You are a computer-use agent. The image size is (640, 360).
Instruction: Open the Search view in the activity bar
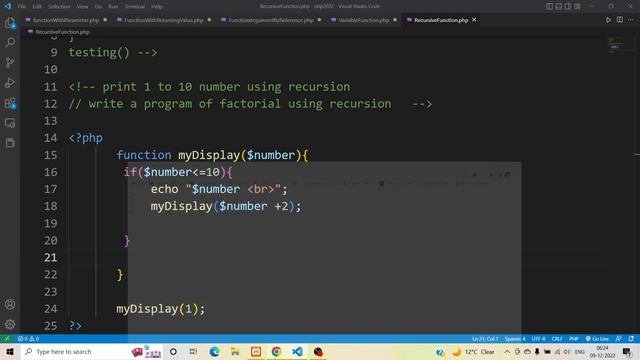(x=10, y=42)
